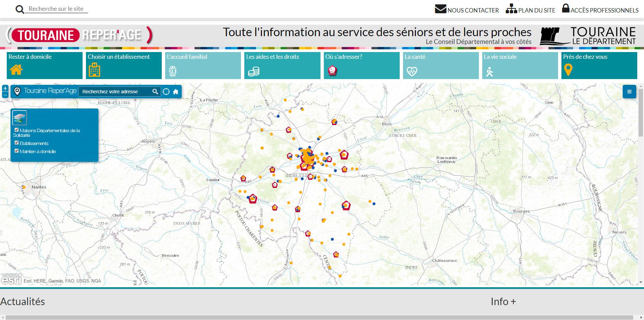Open the 'Où s'adresser?' menu
644x320 pixels.
pyautogui.click(x=361, y=65)
